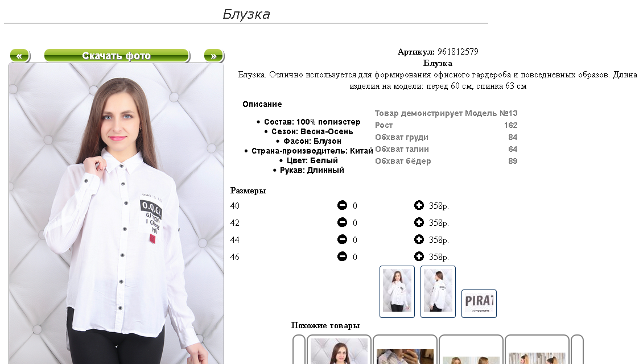639x364 pixels.
Task: Click the left arrow of similar products carousel
Action: coord(299,349)
